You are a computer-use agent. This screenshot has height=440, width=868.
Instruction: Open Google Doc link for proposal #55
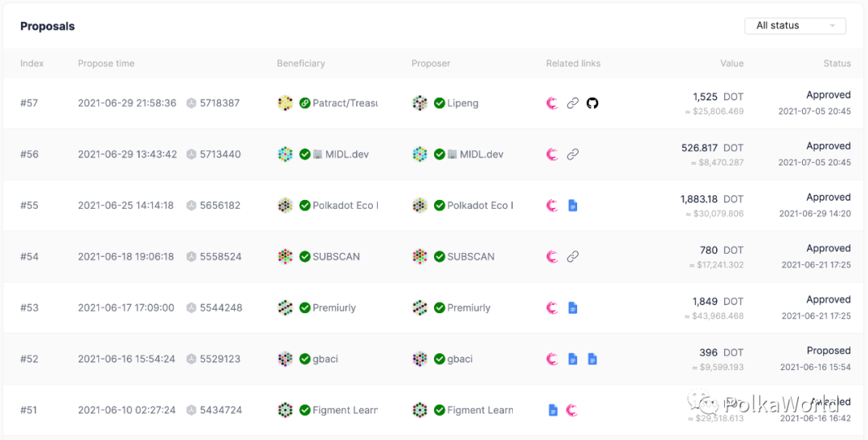pyautogui.click(x=573, y=206)
